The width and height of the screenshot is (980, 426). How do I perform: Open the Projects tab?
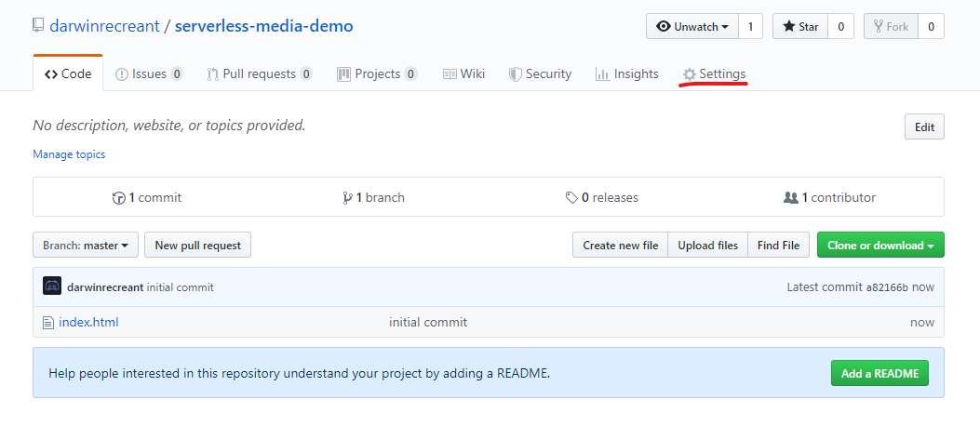[377, 73]
